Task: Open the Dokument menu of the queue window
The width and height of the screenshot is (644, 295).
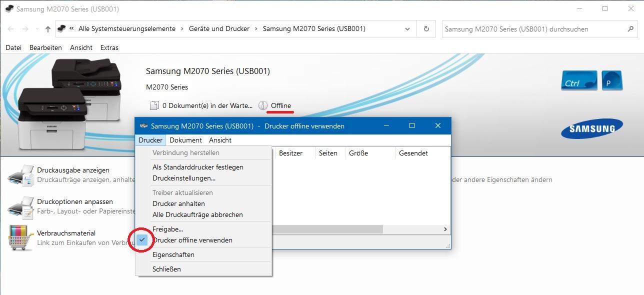Action: [185, 140]
